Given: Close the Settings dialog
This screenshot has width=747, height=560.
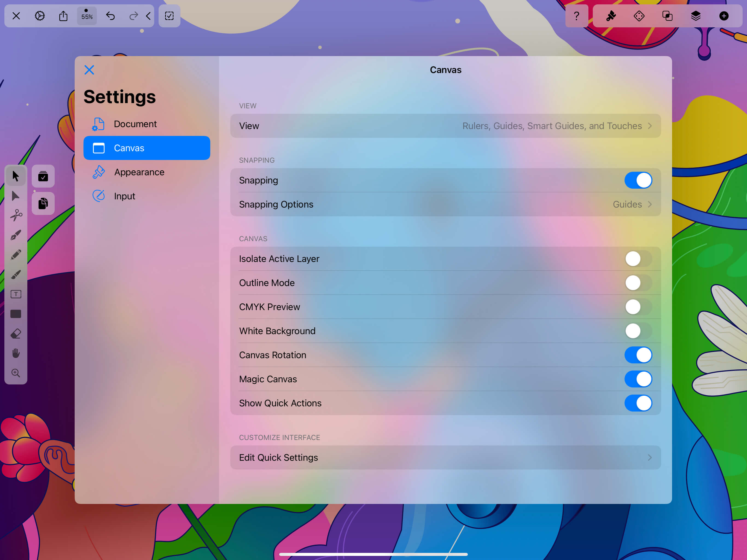Looking at the screenshot, I should 89,70.
